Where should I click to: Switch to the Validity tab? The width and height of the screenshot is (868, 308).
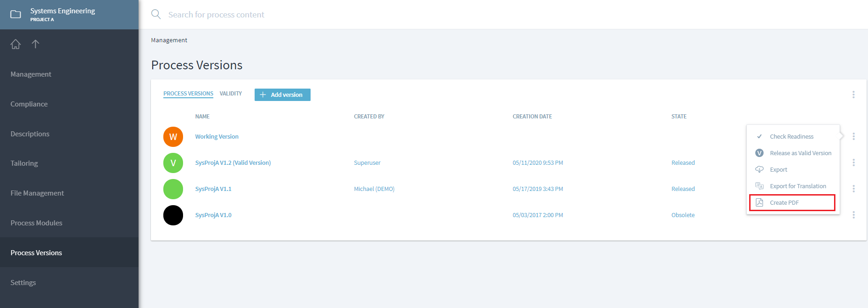tap(230, 94)
